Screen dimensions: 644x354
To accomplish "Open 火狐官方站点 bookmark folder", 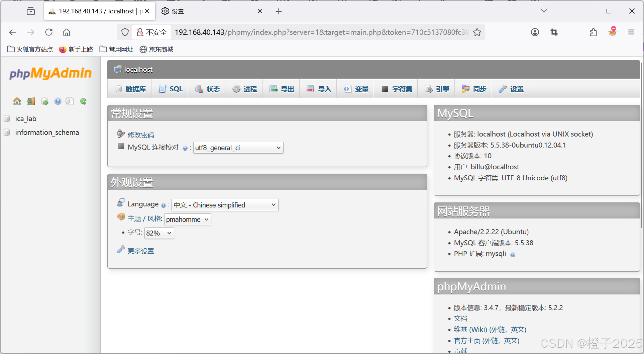I will pos(30,50).
